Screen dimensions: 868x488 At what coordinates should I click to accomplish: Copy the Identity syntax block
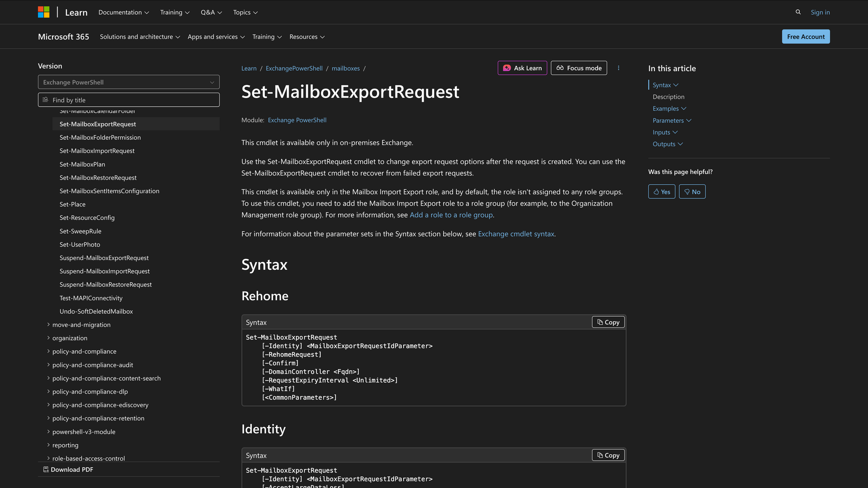[x=608, y=455]
